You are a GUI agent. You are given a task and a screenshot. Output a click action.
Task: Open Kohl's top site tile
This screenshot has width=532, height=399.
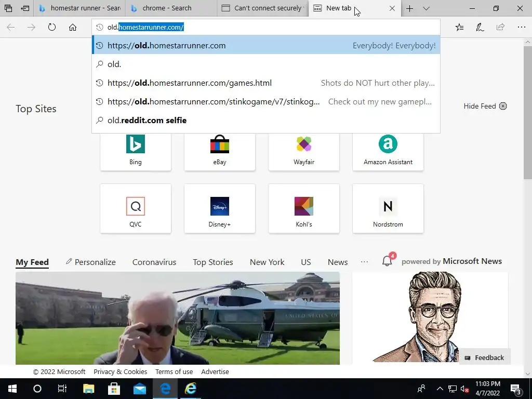pos(303,208)
